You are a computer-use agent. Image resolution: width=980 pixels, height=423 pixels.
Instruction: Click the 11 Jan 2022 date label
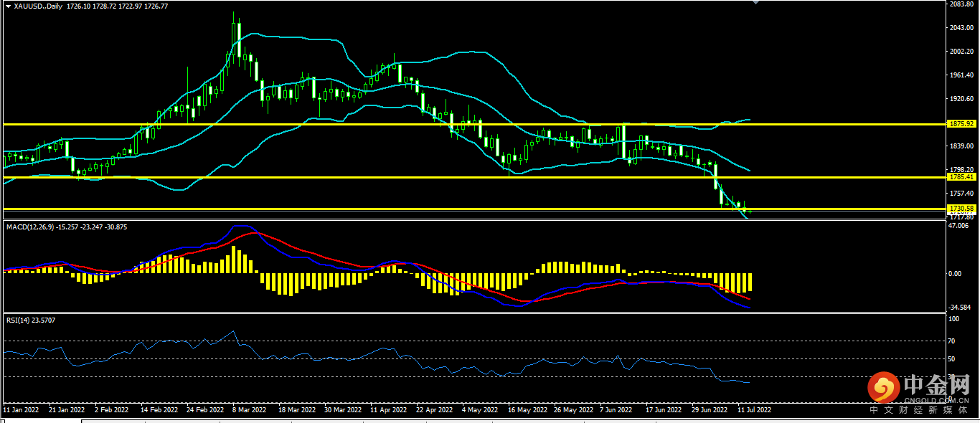(22, 411)
